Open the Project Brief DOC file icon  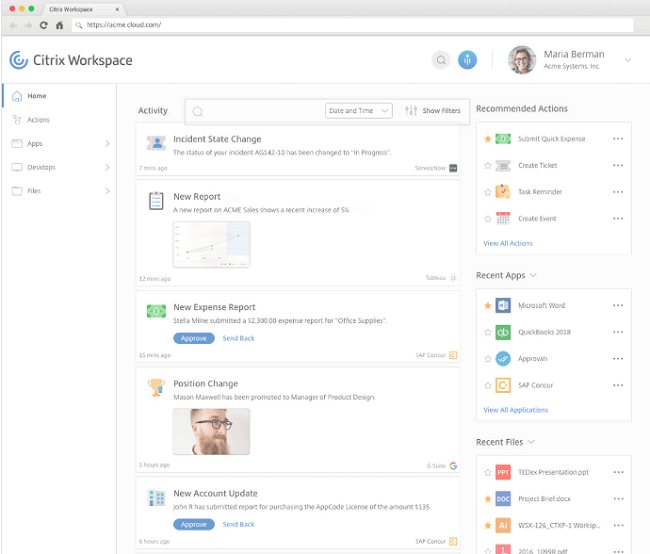503,499
